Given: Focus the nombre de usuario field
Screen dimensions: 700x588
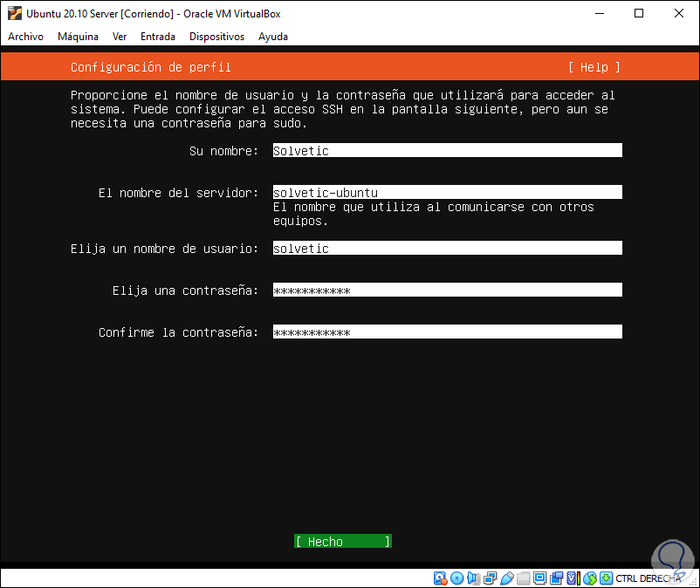Looking at the screenshot, I should coord(448,248).
